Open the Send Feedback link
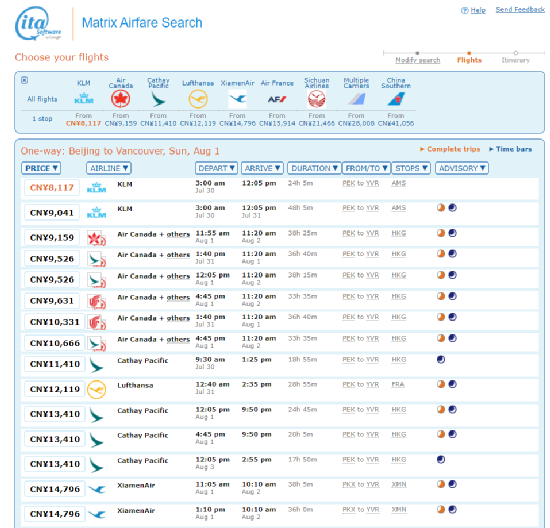This screenshot has height=528, width=550. coord(520,9)
